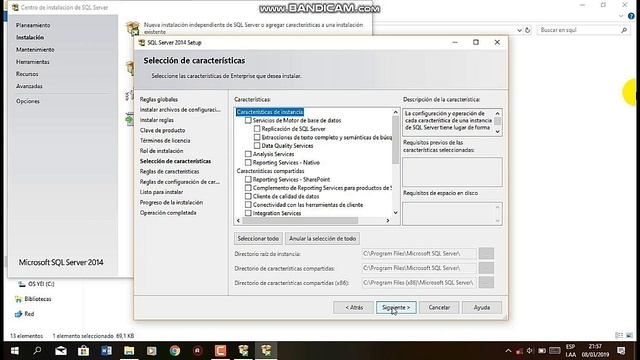This screenshot has height=360, width=640.
Task: Open Google Chrome from taskbar
Action: click(x=175, y=351)
